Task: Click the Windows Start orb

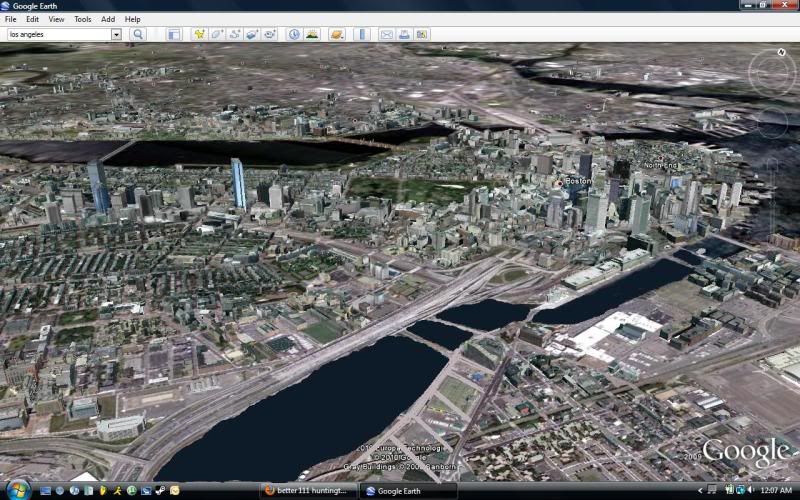Action: click(18, 490)
